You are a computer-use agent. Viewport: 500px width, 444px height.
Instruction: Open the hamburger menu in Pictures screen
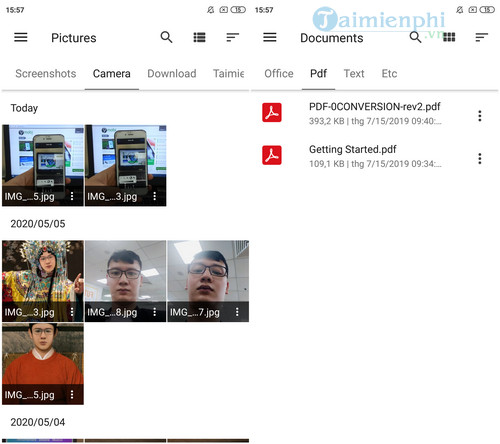[21, 37]
